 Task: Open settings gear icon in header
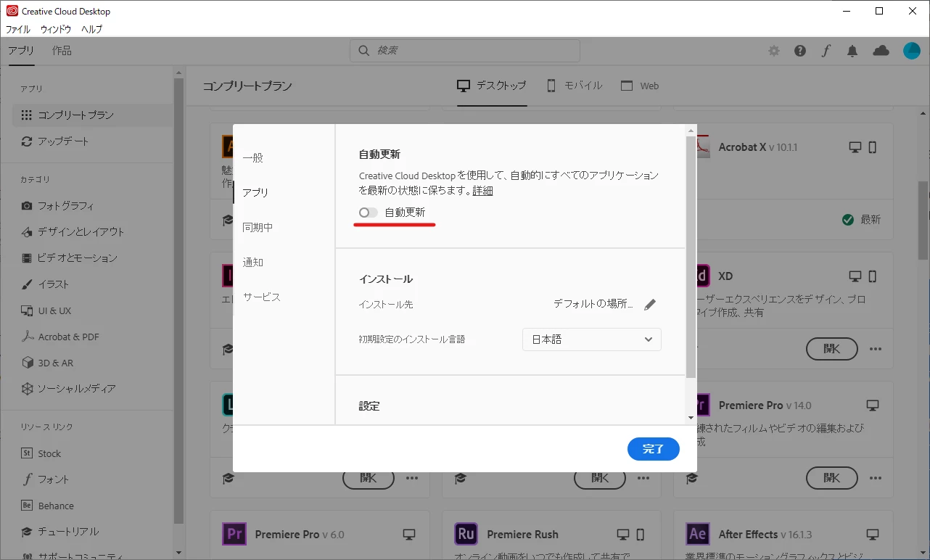point(774,51)
